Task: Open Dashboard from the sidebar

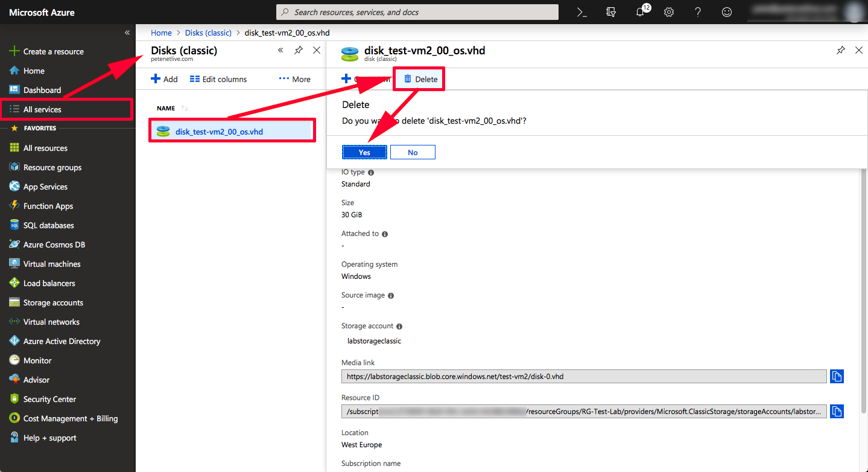Action: [42, 90]
